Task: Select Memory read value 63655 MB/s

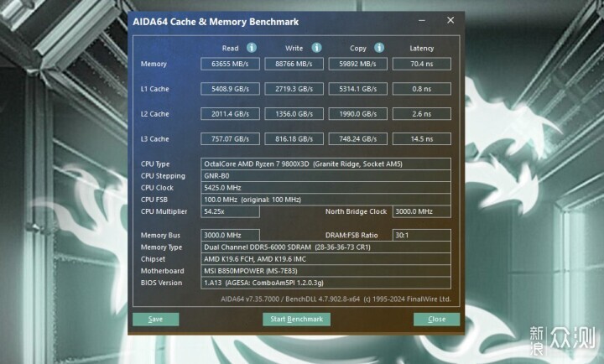Action: (x=230, y=64)
